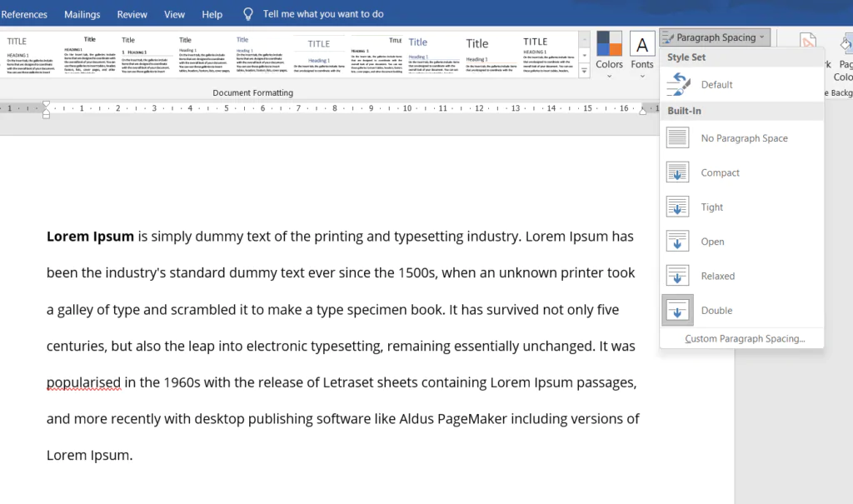Viewport: 853px width, 504px height.
Task: Click the misspelled word popularised
Action: pyautogui.click(x=84, y=382)
